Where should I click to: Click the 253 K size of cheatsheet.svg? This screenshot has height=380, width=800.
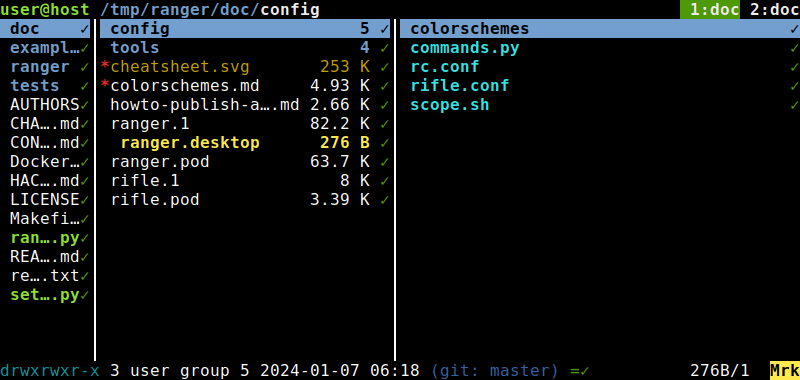tap(345, 67)
